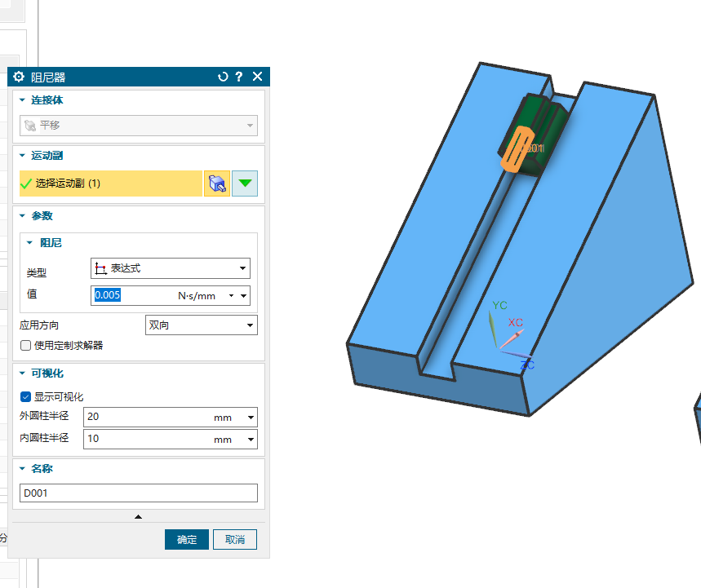The height and width of the screenshot is (588, 701).
Task: Open the 内圆柱半径 mm options arrow
Action: click(250, 439)
